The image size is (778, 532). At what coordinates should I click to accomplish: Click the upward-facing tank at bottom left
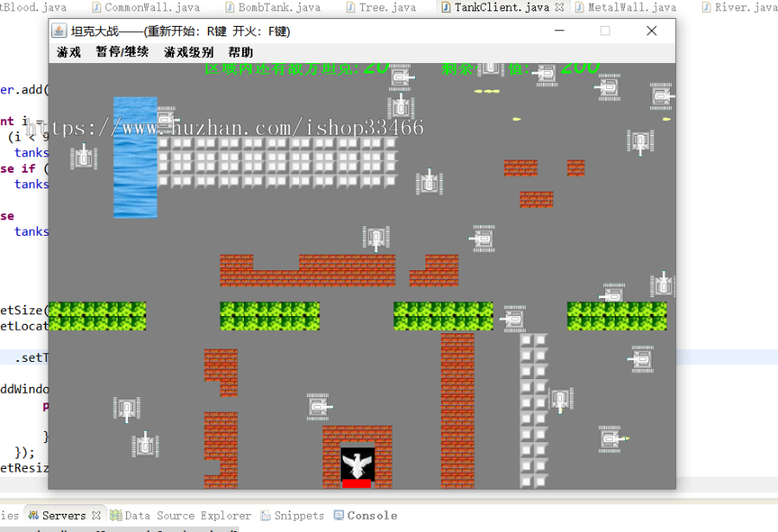(145, 445)
